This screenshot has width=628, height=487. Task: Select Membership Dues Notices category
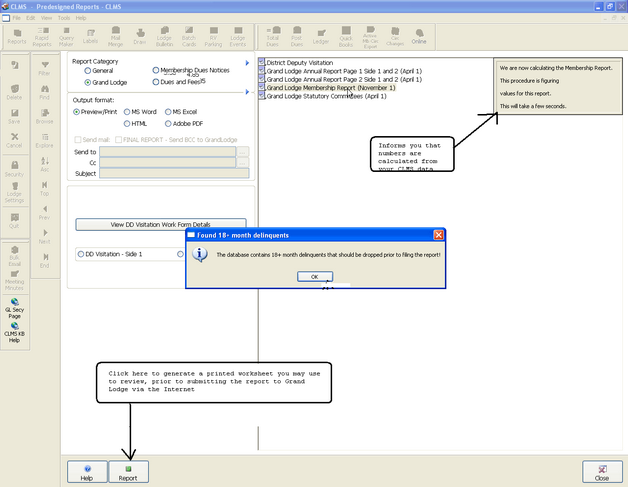tap(157, 71)
